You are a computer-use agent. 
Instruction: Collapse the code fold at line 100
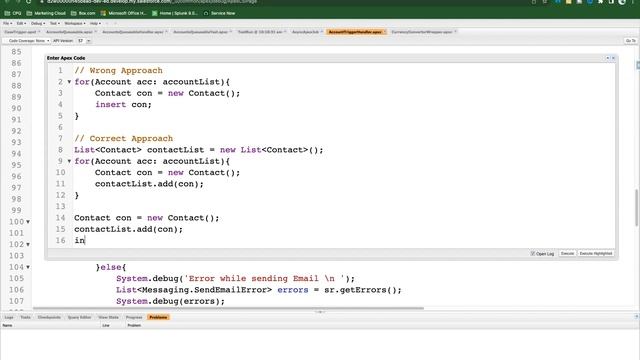28,222
